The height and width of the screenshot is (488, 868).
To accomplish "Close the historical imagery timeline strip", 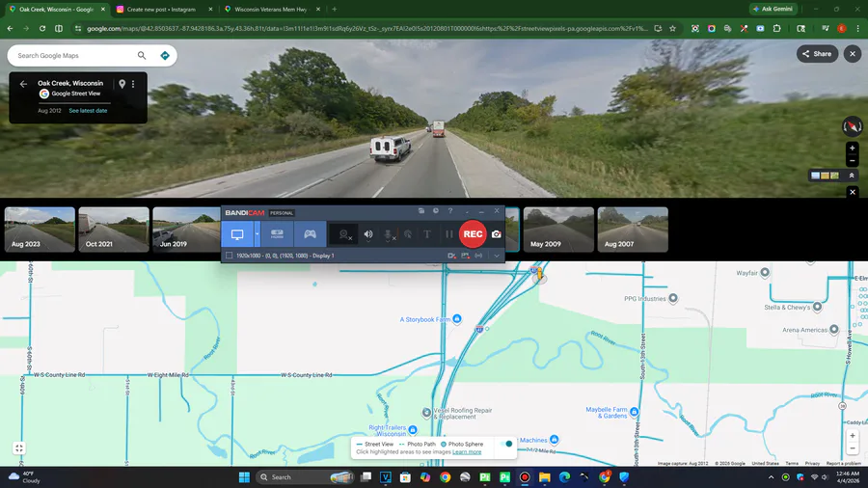I will click(853, 192).
